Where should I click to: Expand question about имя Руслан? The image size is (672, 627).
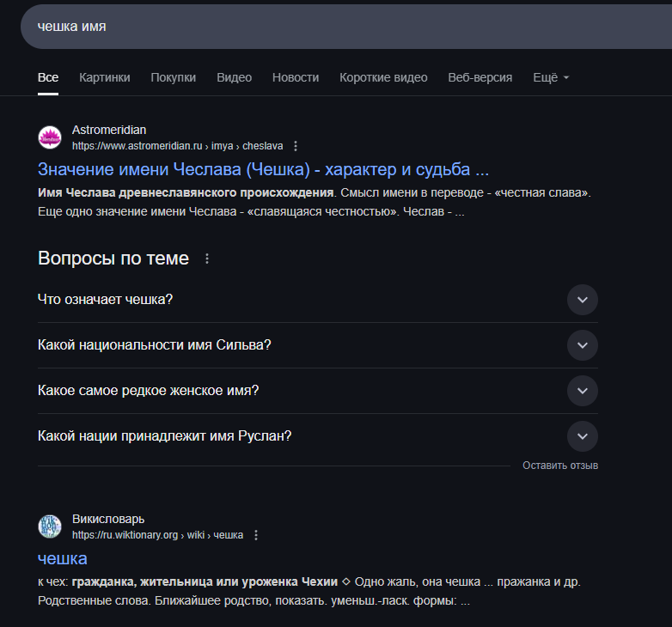(582, 436)
